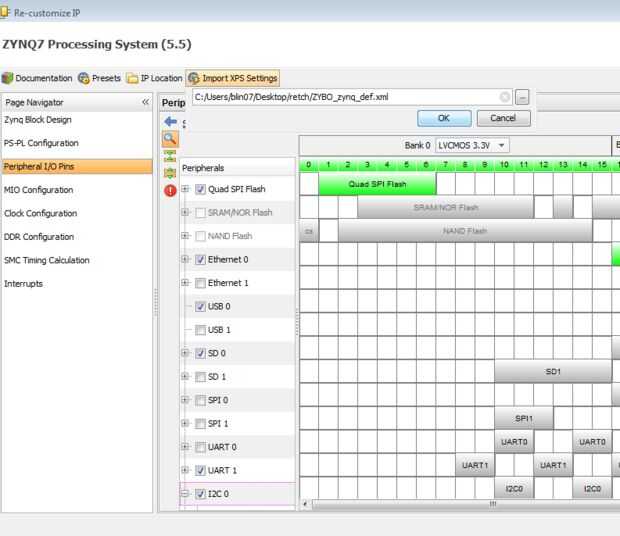Activate the magnifier search icon
This screenshot has width=620, height=536.
170,139
